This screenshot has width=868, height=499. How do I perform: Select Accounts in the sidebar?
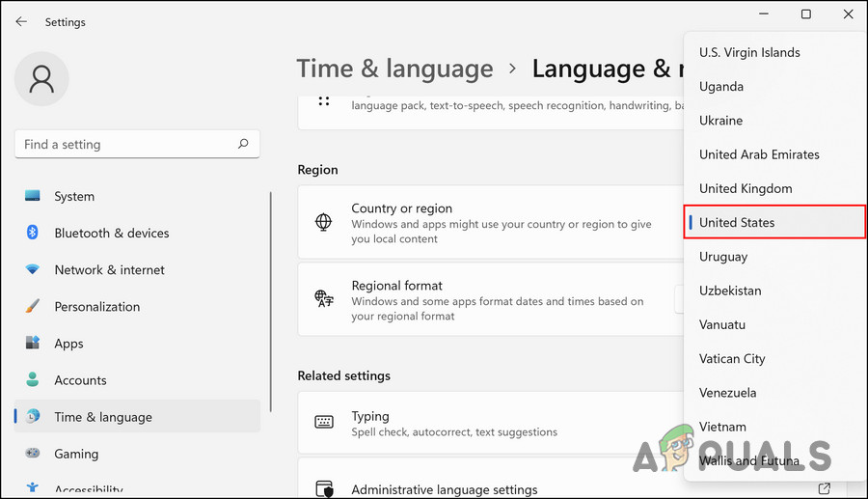[137, 380]
